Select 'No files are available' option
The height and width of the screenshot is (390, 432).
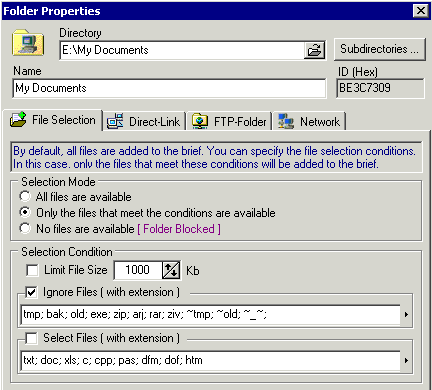(x=25, y=228)
